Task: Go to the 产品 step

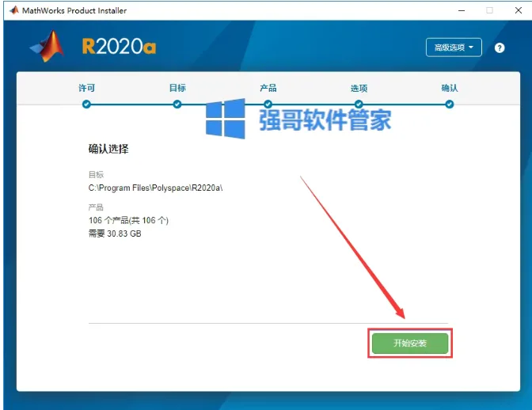Action: 268,88
